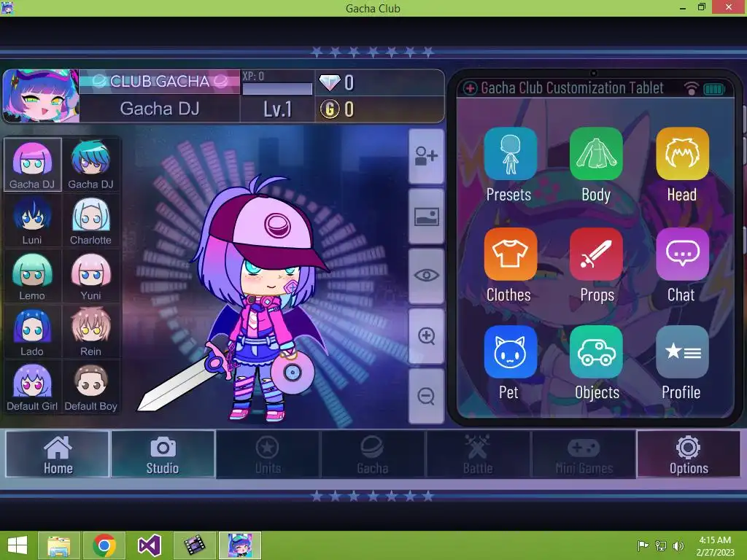Open the Units tab
The width and height of the screenshot is (747, 560).
point(268,454)
